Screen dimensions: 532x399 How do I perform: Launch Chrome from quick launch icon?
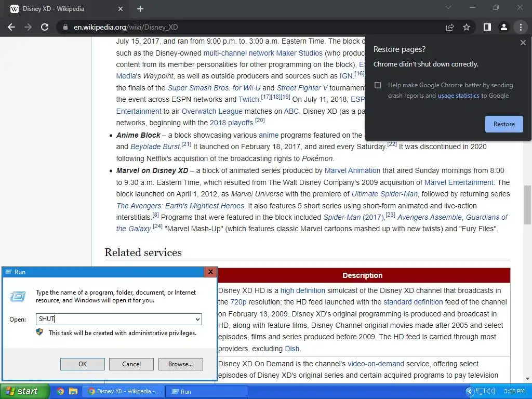[x=60, y=392]
